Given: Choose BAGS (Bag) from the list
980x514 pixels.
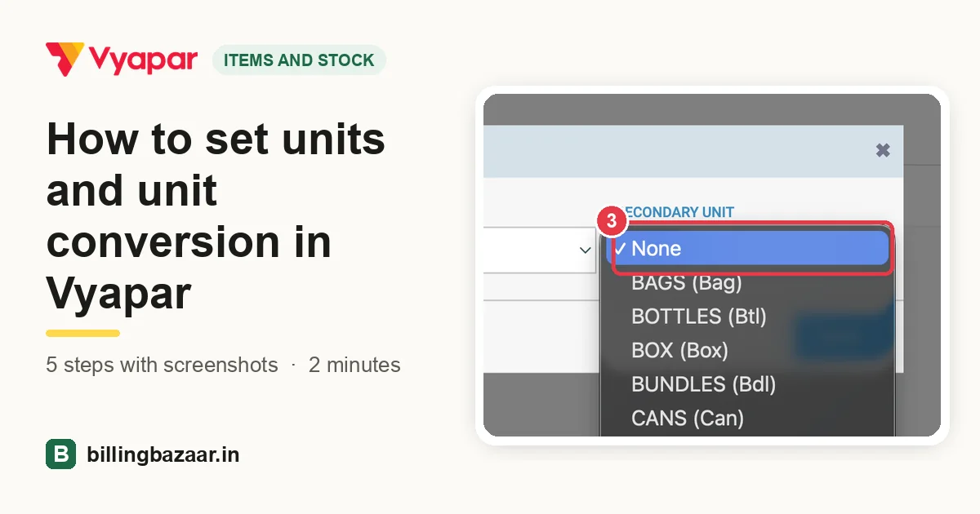Looking at the screenshot, I should pyautogui.click(x=686, y=283).
